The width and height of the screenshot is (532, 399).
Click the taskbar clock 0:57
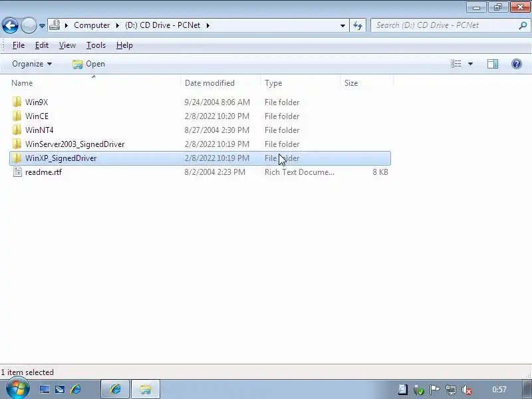[x=499, y=390]
